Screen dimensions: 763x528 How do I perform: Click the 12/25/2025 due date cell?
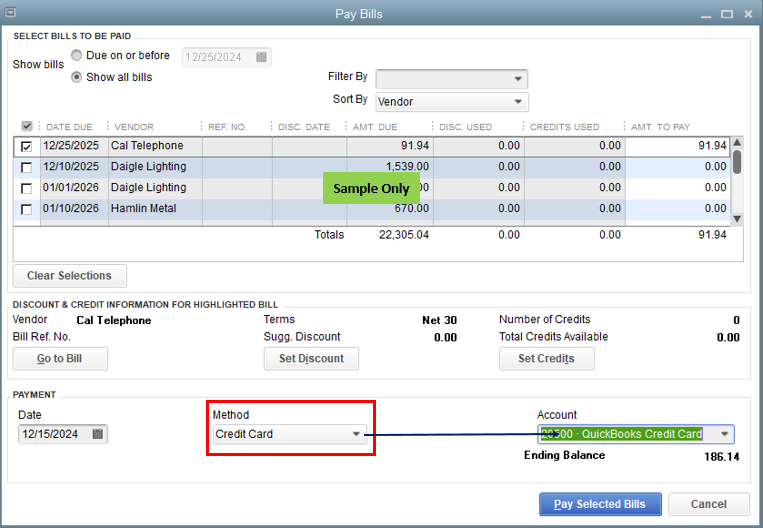click(x=74, y=146)
